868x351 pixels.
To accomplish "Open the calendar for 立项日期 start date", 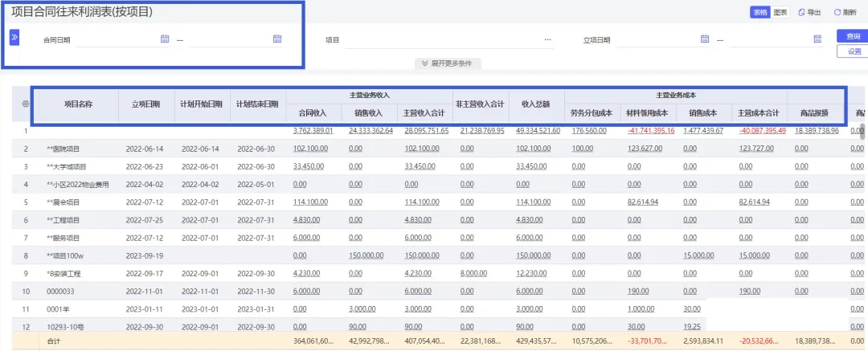I will (x=705, y=39).
